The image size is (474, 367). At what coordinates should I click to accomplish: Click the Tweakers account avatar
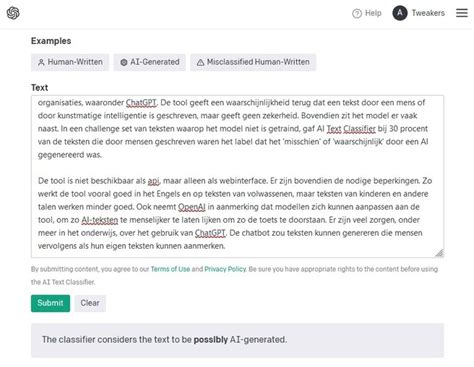400,13
